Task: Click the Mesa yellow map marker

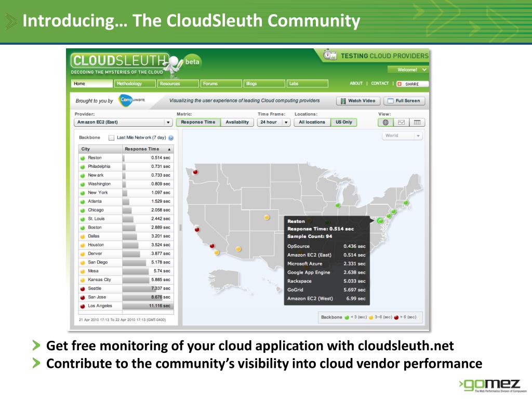Action: (238, 249)
